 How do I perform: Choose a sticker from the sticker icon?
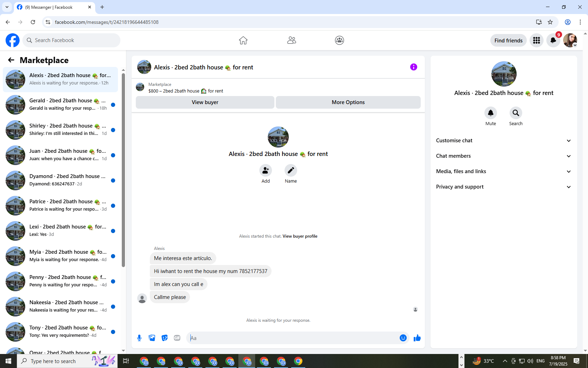(x=164, y=338)
